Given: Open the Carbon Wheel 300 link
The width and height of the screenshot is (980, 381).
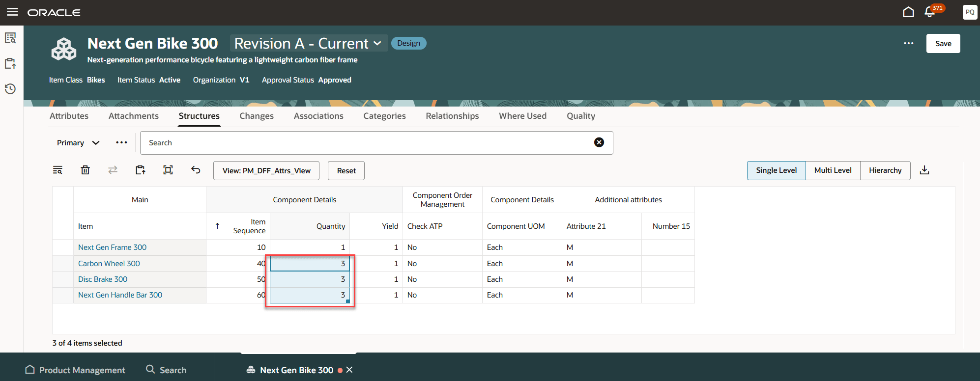Looking at the screenshot, I should tap(109, 264).
